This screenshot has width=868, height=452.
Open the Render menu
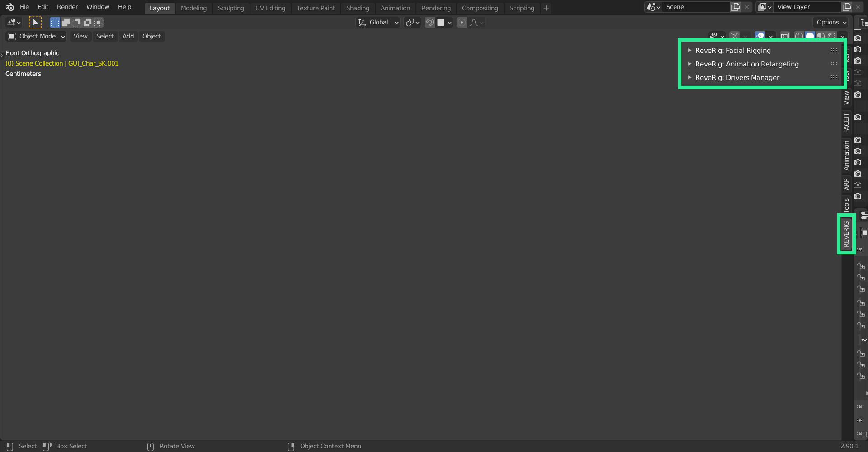(x=67, y=7)
